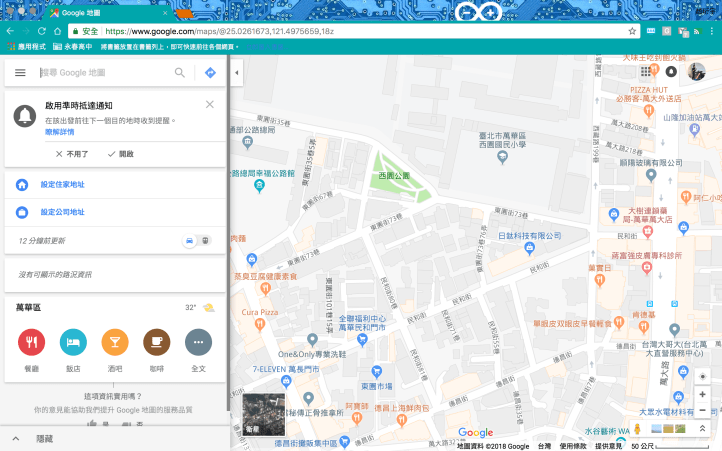This screenshot has width=722, height=451.
Task: Close the Google 地圖 tab
Action: point(165,13)
